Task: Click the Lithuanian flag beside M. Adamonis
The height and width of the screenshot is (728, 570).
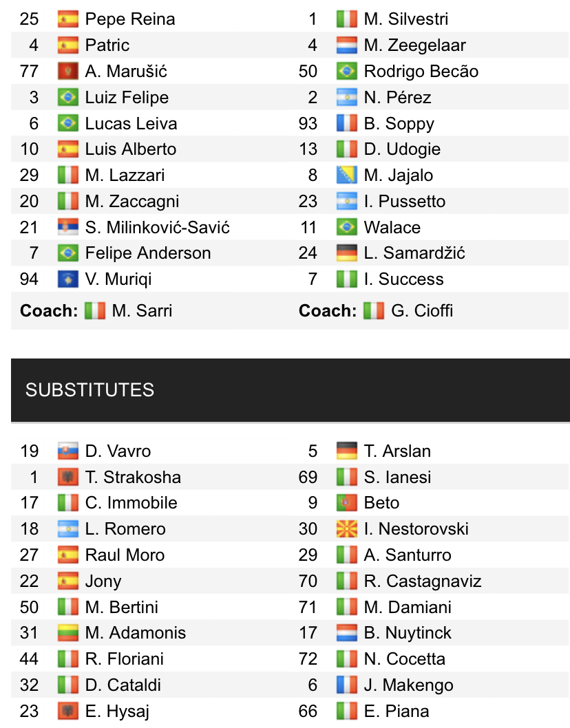Action: click(x=68, y=632)
